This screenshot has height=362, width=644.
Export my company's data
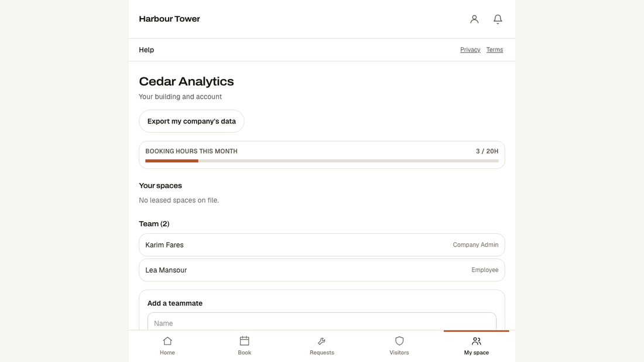point(191,121)
